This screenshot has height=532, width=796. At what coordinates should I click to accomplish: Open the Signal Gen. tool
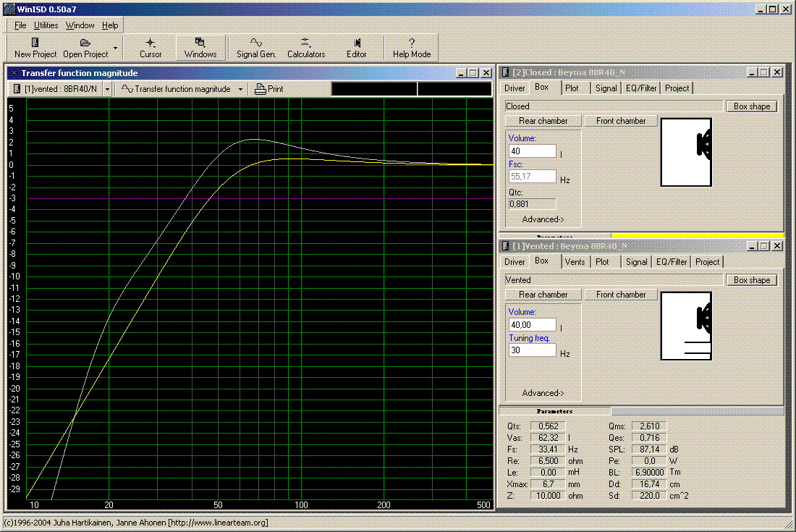click(x=256, y=48)
